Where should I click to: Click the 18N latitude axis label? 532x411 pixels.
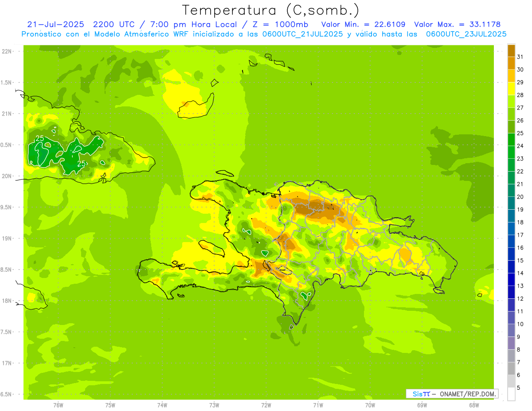pyautogui.click(x=8, y=301)
